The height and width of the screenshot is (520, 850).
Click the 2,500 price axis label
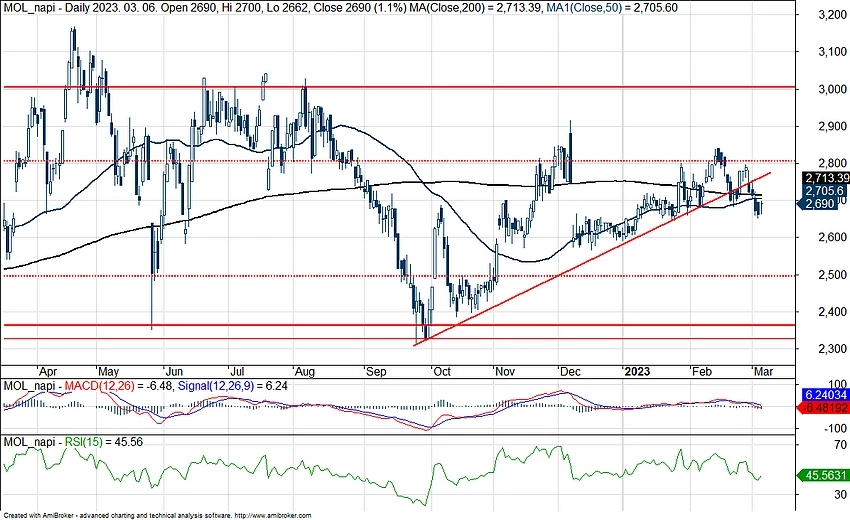[832, 275]
